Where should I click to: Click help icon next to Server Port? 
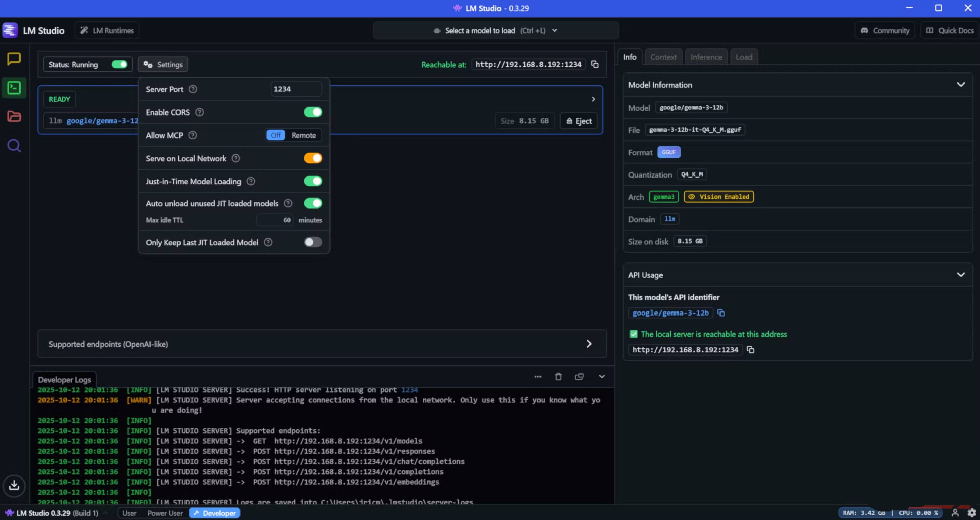(193, 89)
